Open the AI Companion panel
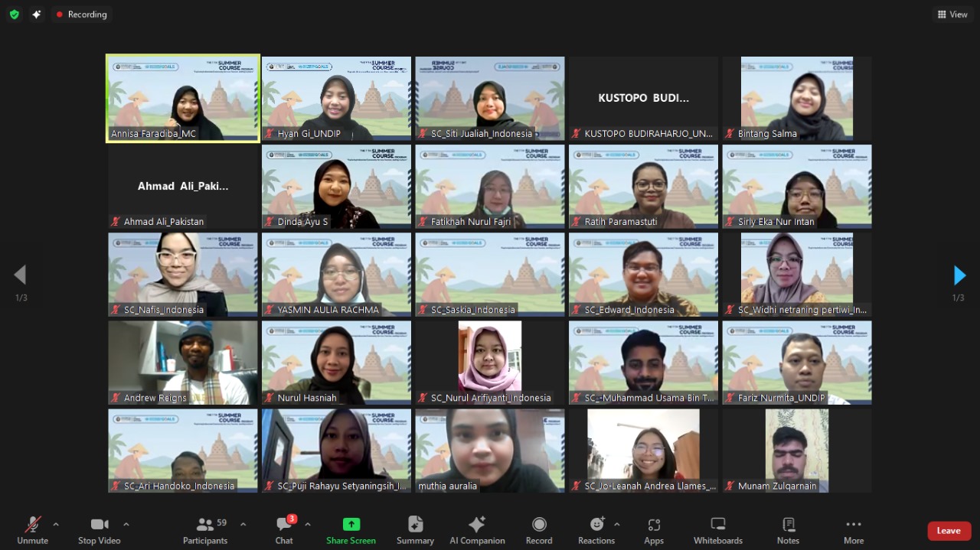This screenshot has width=980, height=550. point(477,530)
